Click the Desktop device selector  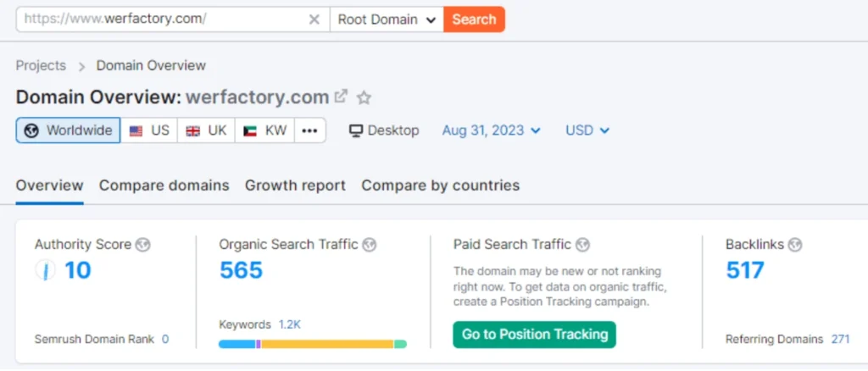(x=384, y=130)
